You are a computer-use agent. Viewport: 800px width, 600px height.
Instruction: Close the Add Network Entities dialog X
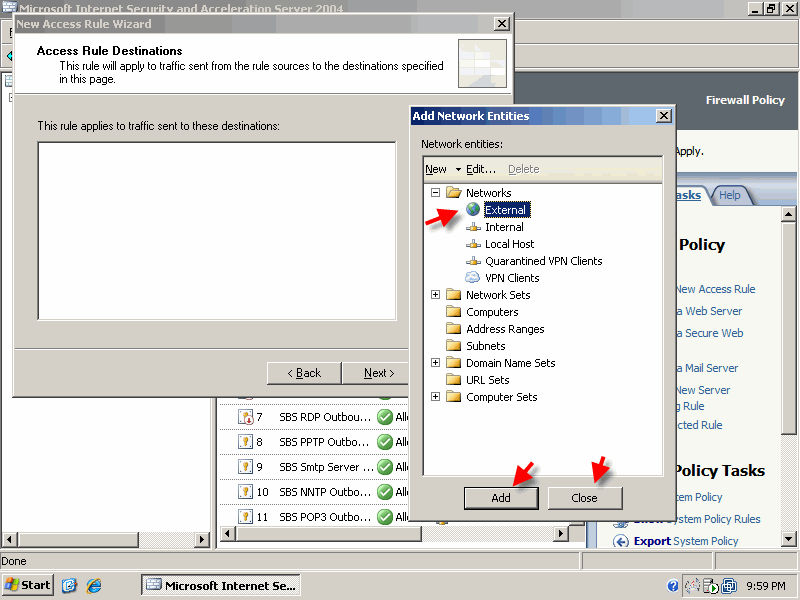663,116
